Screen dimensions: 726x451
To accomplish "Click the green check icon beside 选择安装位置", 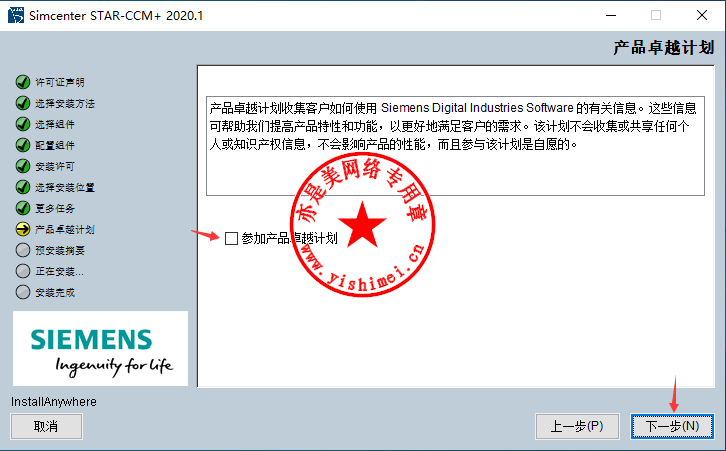I will pyautogui.click(x=23, y=187).
